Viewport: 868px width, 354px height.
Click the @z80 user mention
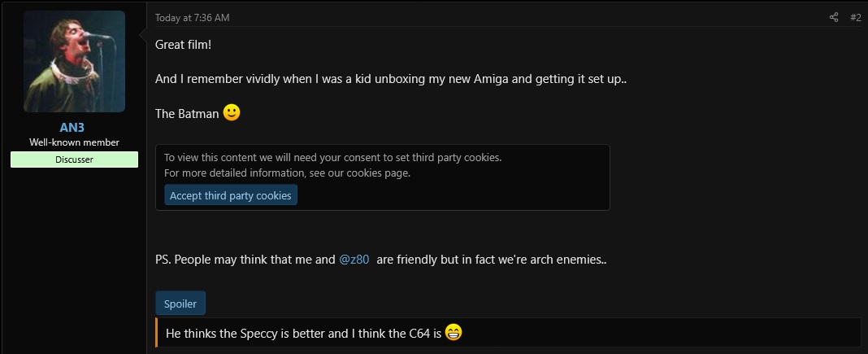coord(354,260)
